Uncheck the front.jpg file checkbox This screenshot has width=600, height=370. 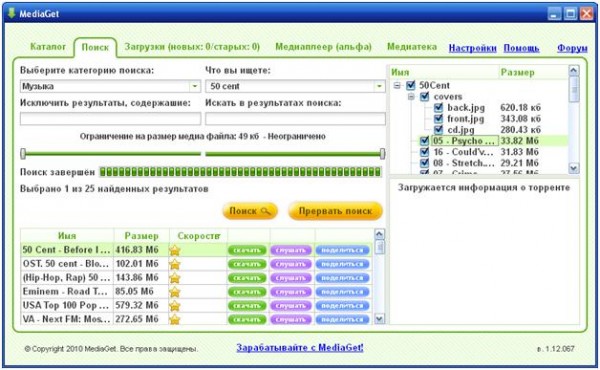(x=439, y=119)
